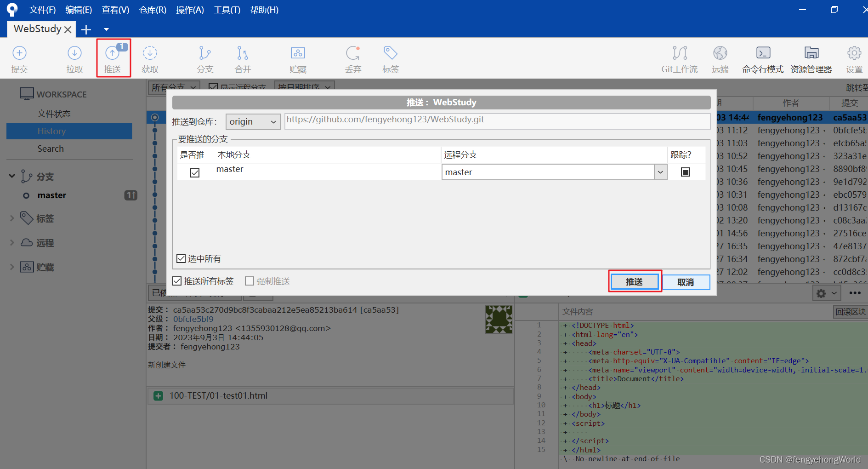Screen dimensions: 868x469
Task: Click the three-dots more options icon
Action: coord(855,293)
